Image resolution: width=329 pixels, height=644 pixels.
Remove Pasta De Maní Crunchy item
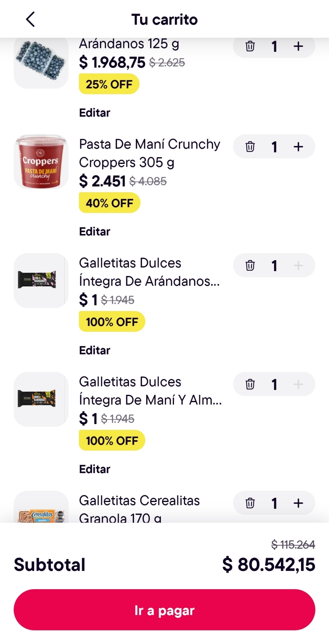(250, 147)
